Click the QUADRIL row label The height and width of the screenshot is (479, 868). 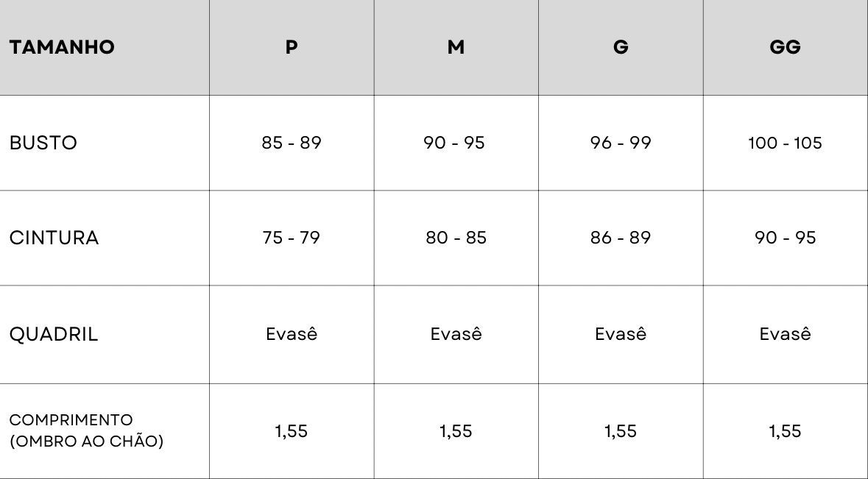[x=53, y=334]
